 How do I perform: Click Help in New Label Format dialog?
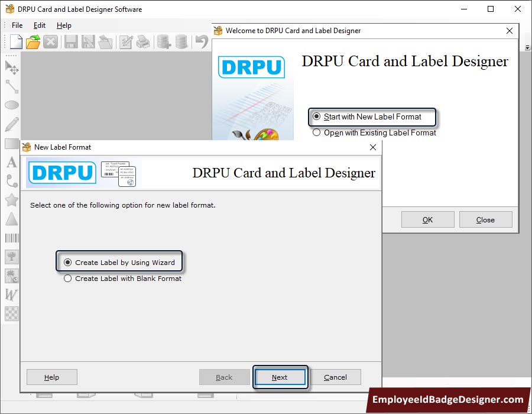[52, 377]
